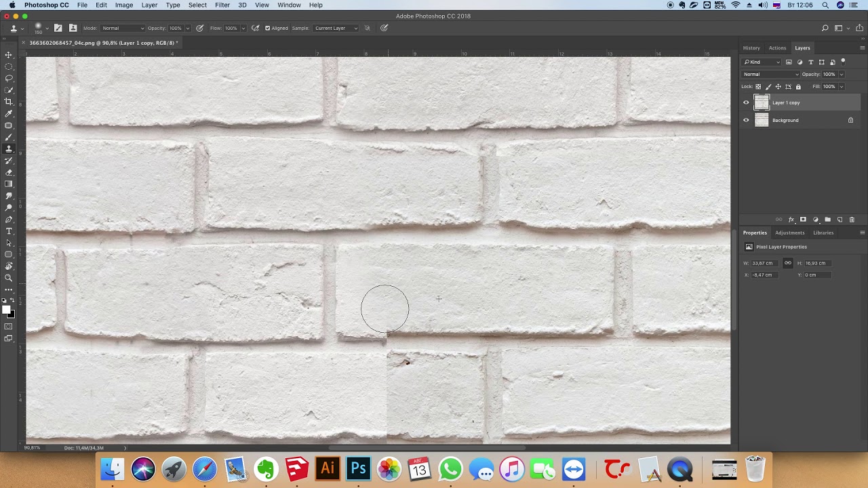Click the width W field in Properties
Viewport: 868px width, 488px height.
[x=766, y=263]
